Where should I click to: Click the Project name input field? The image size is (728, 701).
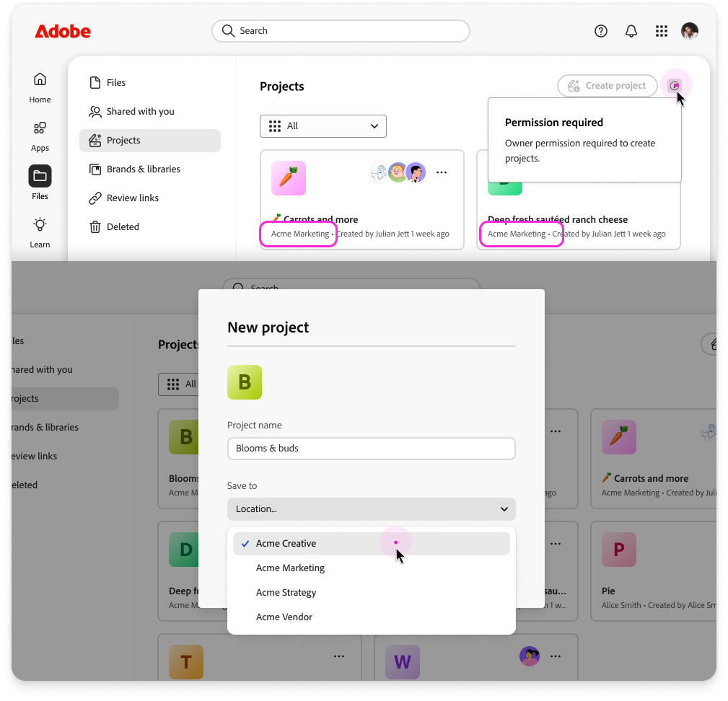tap(371, 449)
